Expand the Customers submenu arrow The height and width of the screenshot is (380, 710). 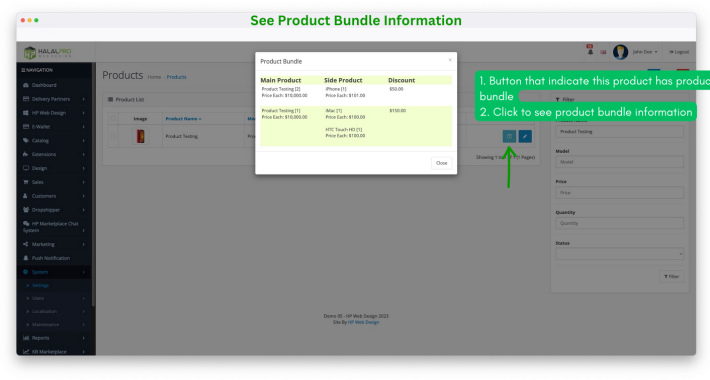(84, 196)
